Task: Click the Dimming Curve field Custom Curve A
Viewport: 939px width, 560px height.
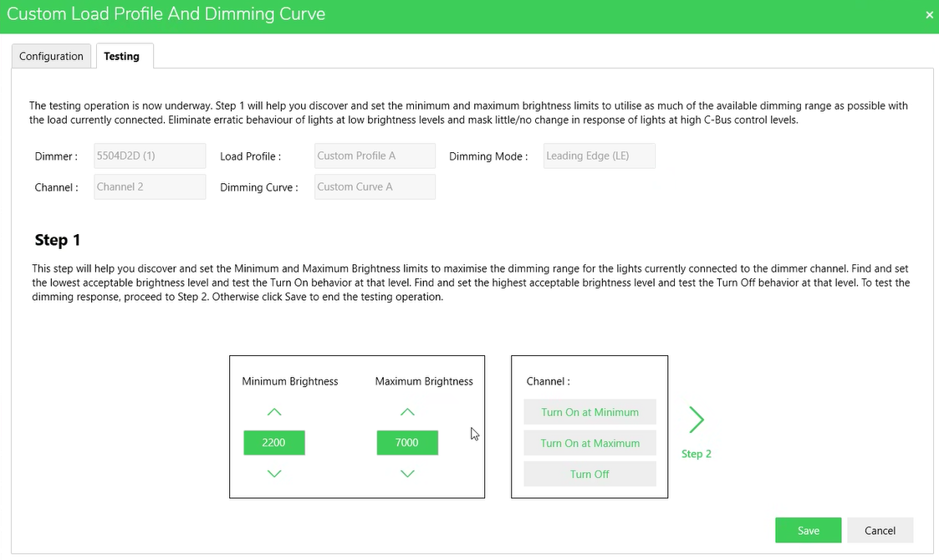Action: 375,187
